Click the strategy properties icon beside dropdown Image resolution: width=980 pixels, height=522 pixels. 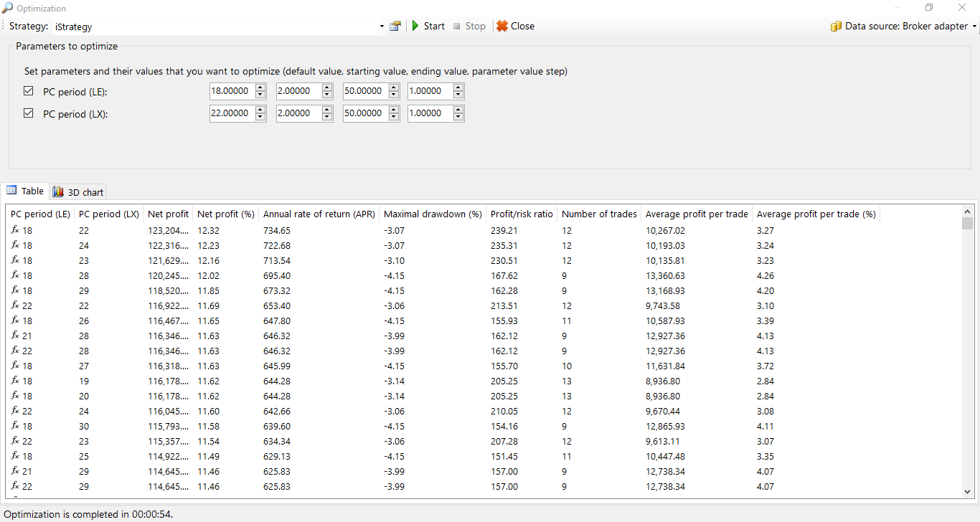click(395, 27)
